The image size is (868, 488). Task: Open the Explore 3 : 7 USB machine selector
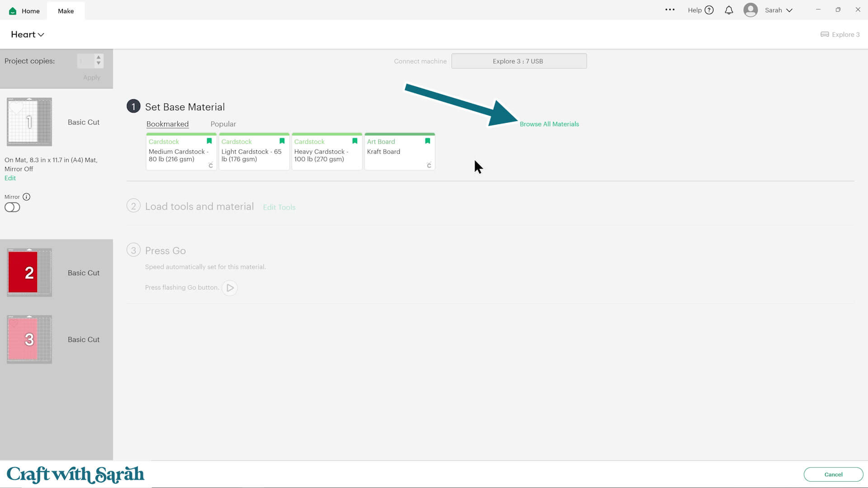[519, 61]
